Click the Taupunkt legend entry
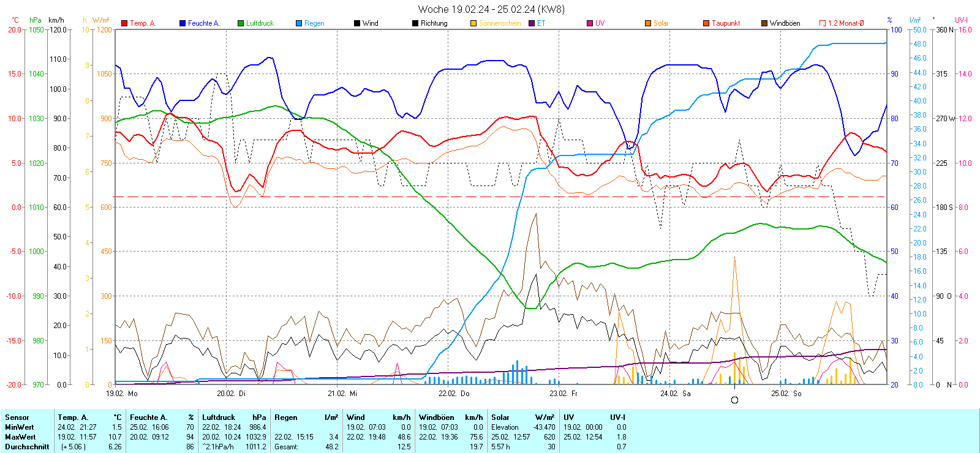This screenshot has width=980, height=453. click(x=725, y=23)
